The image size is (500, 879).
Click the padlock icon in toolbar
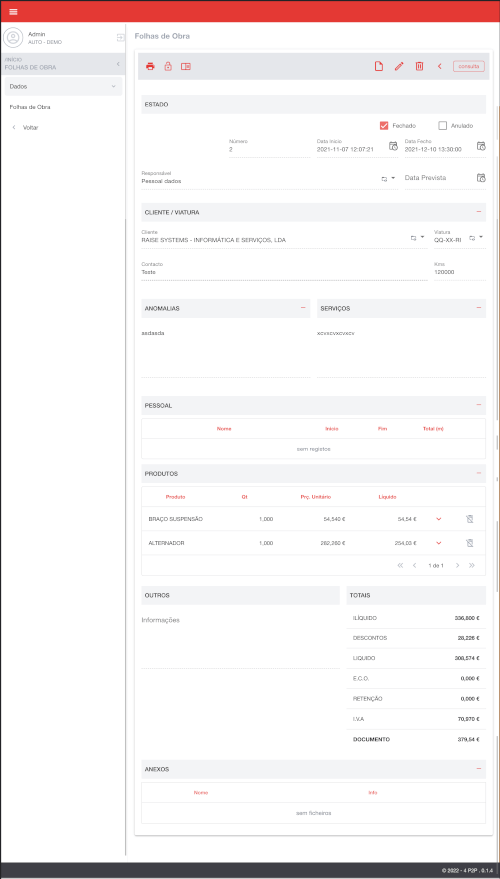click(168, 66)
